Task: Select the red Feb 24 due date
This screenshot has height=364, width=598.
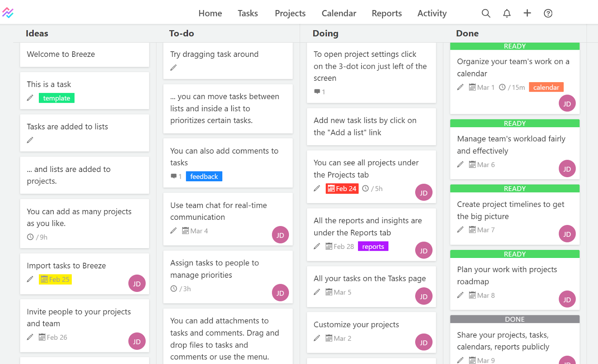Action: point(342,189)
